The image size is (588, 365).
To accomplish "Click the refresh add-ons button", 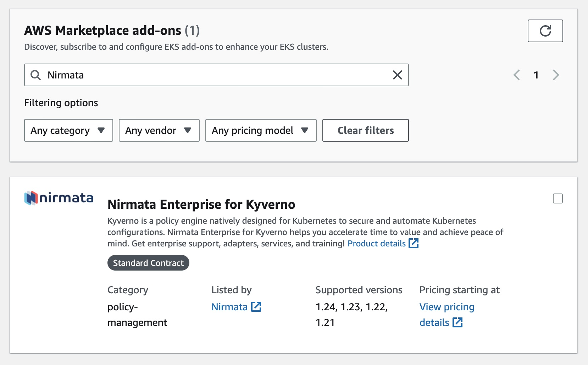I will [x=545, y=31].
